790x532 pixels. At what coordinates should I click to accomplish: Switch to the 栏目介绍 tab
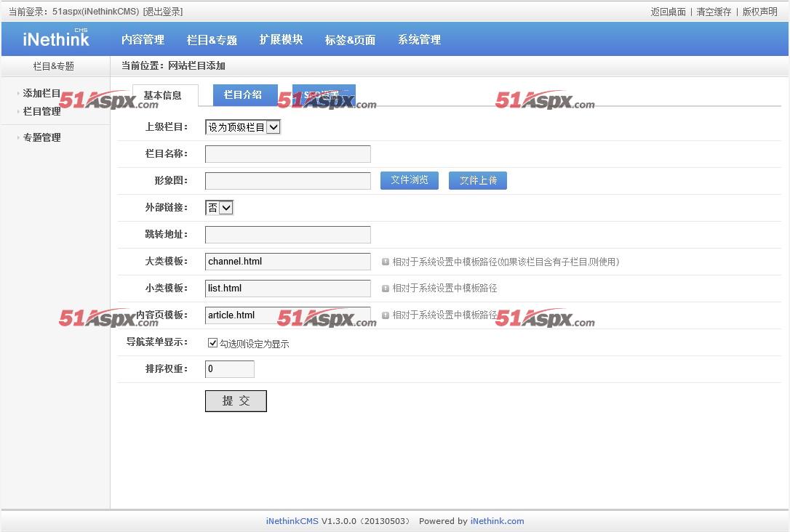click(242, 95)
